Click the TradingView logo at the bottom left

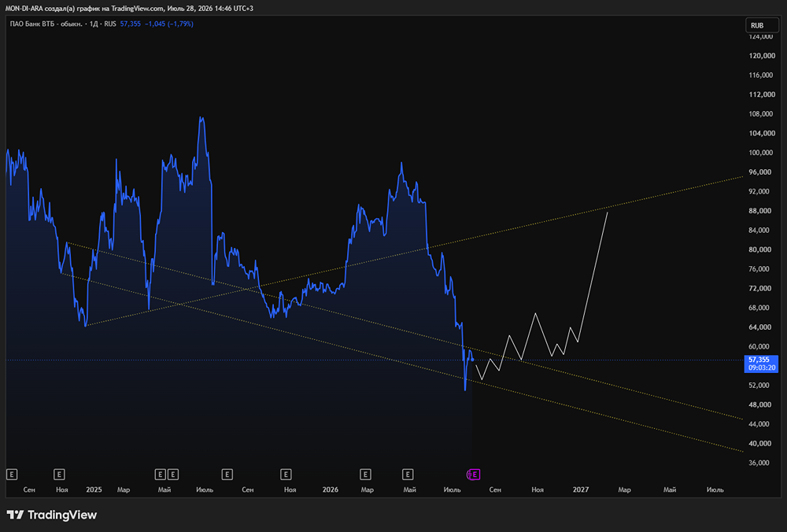(x=52, y=515)
